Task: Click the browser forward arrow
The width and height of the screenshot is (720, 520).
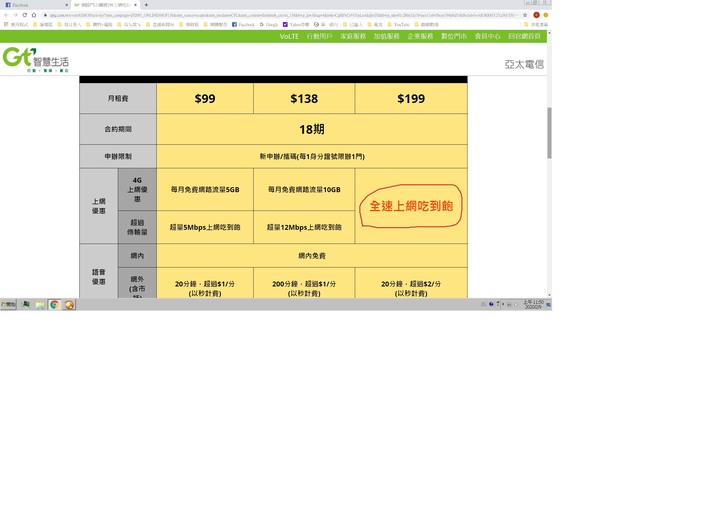Action: [x=15, y=15]
